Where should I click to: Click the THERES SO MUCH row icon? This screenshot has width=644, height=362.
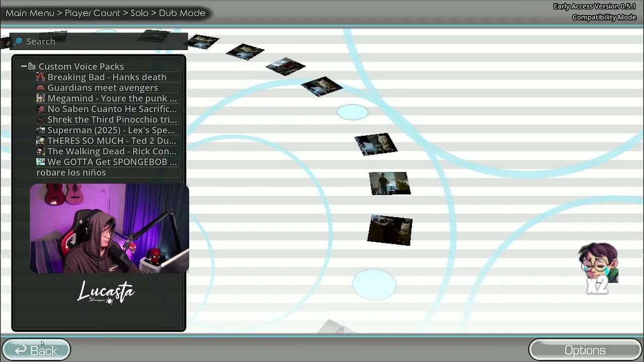click(x=41, y=141)
